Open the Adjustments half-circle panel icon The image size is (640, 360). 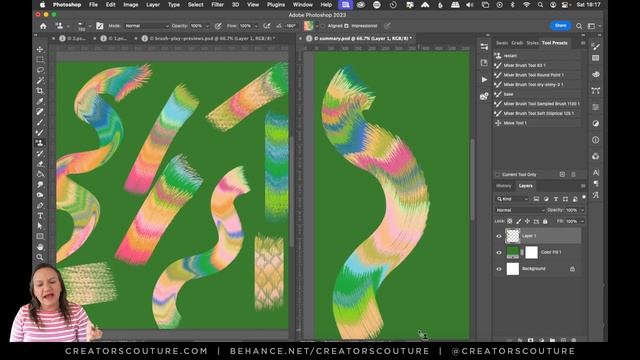[x=596, y=123]
